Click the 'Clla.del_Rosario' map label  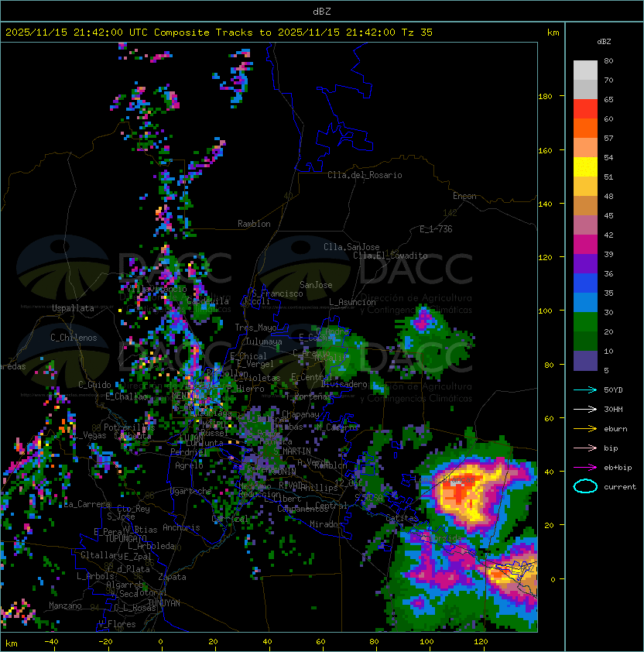(x=365, y=175)
